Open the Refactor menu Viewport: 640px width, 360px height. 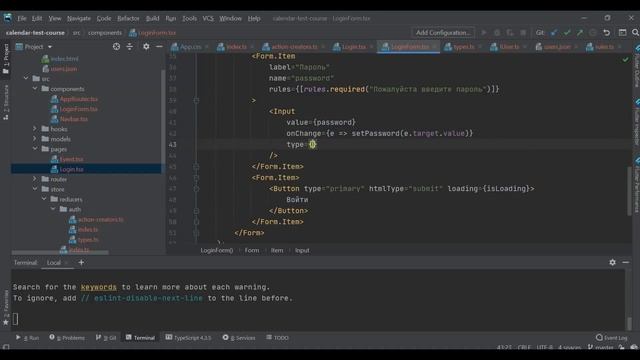coord(128,18)
